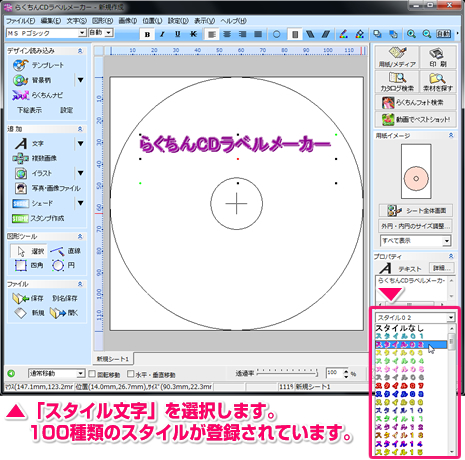Add photo or image file (写真・画像ファイル)
This screenshot has width=465, height=460.
click(x=48, y=188)
